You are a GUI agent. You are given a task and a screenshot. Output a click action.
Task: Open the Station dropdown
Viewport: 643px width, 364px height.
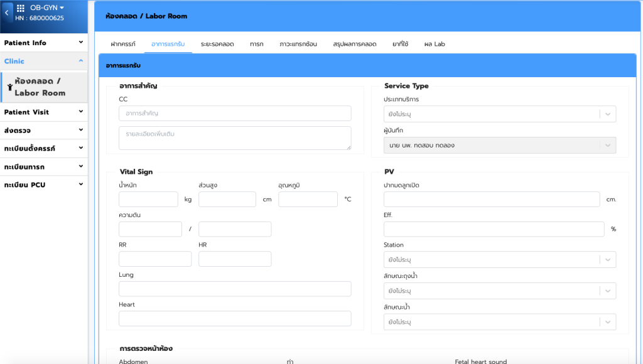coord(499,260)
